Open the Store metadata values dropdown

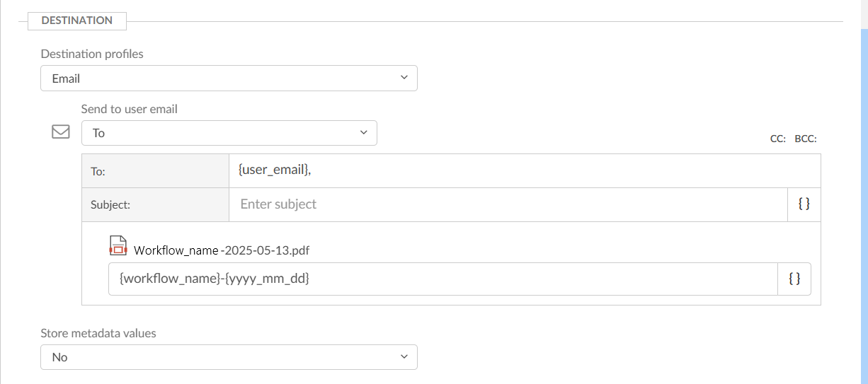click(x=229, y=357)
